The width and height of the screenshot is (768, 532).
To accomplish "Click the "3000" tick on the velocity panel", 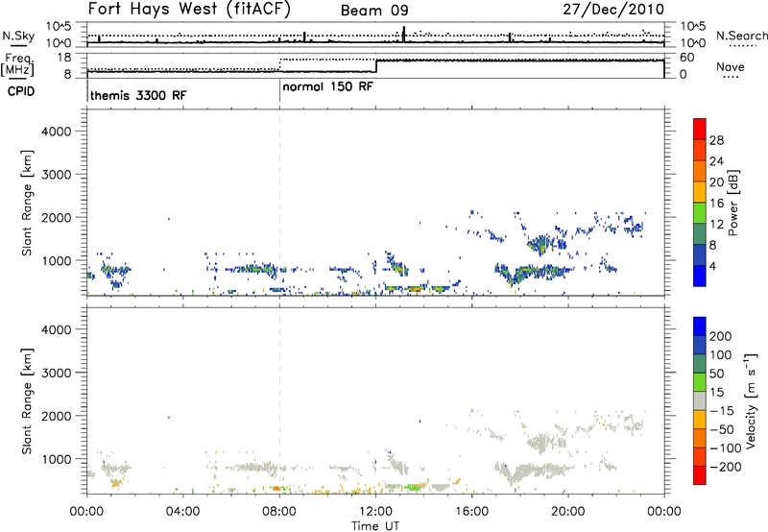I will click(x=57, y=373).
